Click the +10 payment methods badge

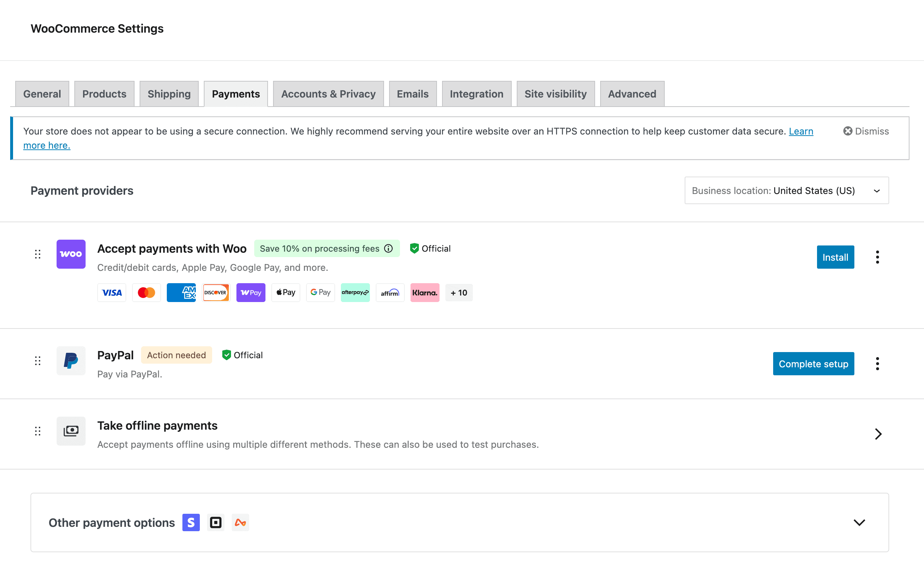tap(458, 293)
